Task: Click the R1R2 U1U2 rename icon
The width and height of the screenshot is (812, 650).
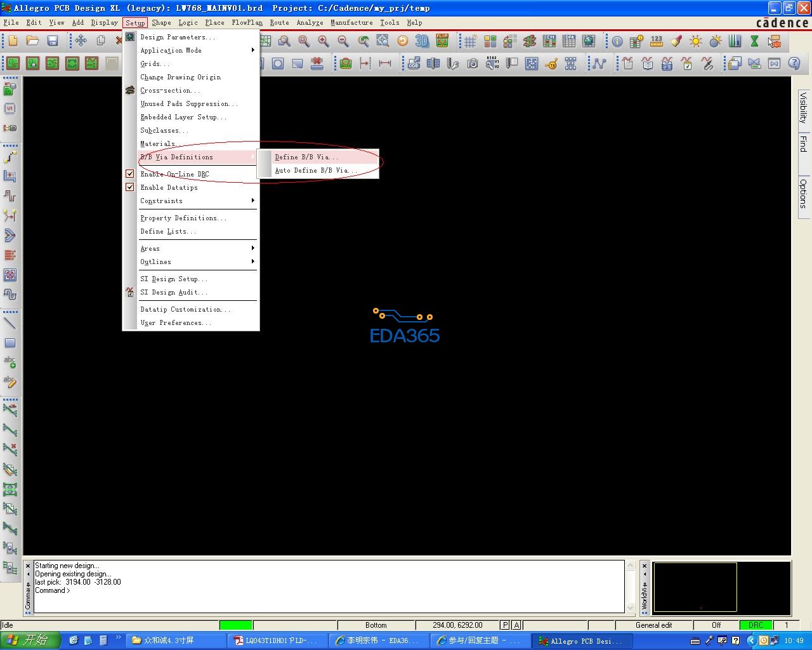Action: (492, 63)
